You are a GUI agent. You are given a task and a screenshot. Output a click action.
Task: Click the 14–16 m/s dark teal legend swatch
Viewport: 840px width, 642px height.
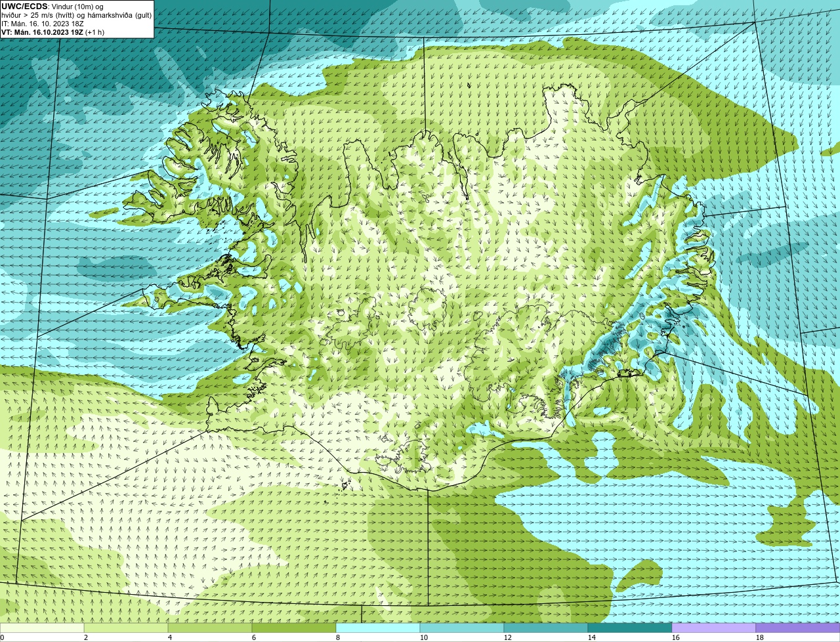coord(630,628)
